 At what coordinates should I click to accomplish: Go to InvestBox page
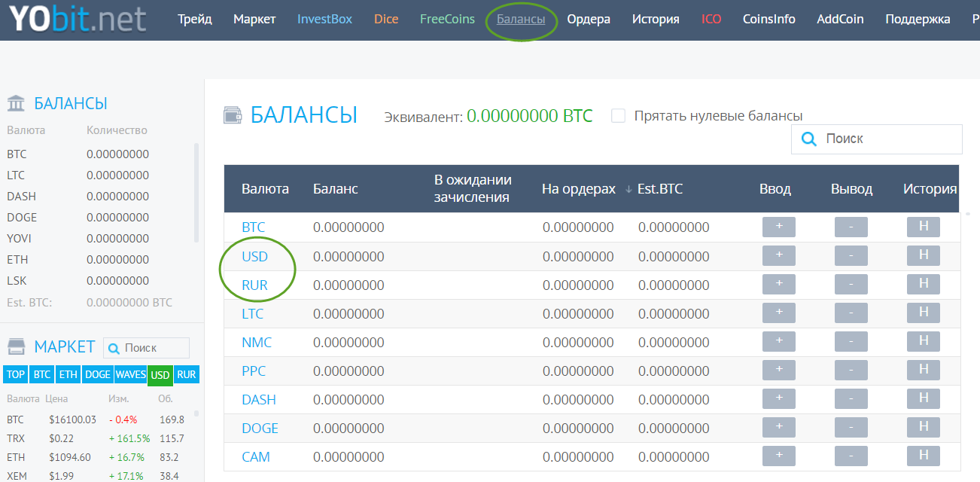pyautogui.click(x=324, y=19)
